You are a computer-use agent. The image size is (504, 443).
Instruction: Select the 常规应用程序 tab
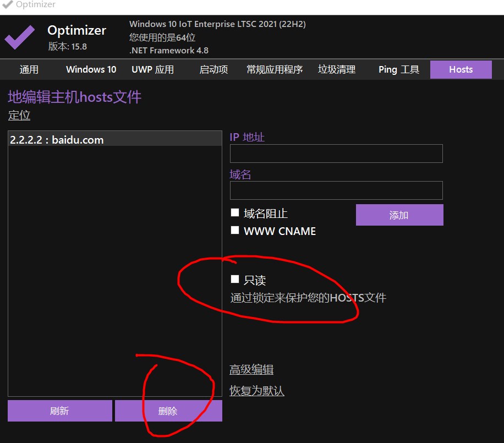point(275,69)
